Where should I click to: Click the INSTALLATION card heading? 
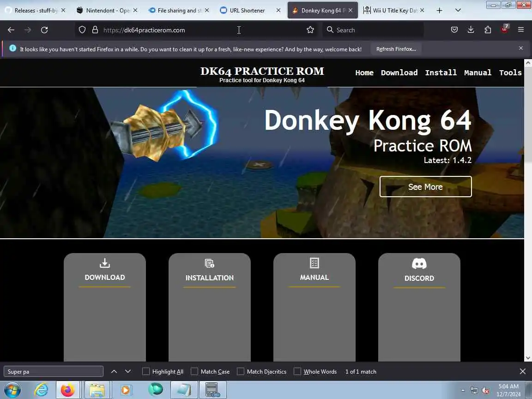[209, 278]
